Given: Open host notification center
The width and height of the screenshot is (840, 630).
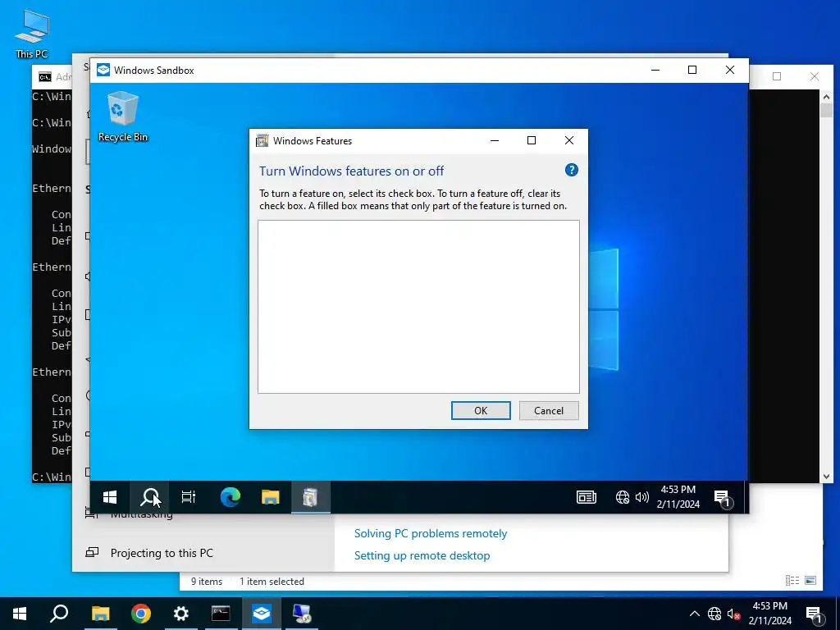Looking at the screenshot, I should coord(815,615).
